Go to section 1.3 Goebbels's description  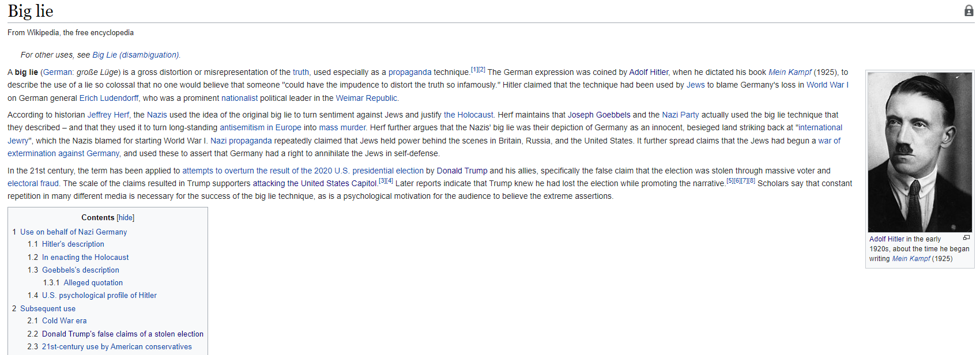click(80, 270)
